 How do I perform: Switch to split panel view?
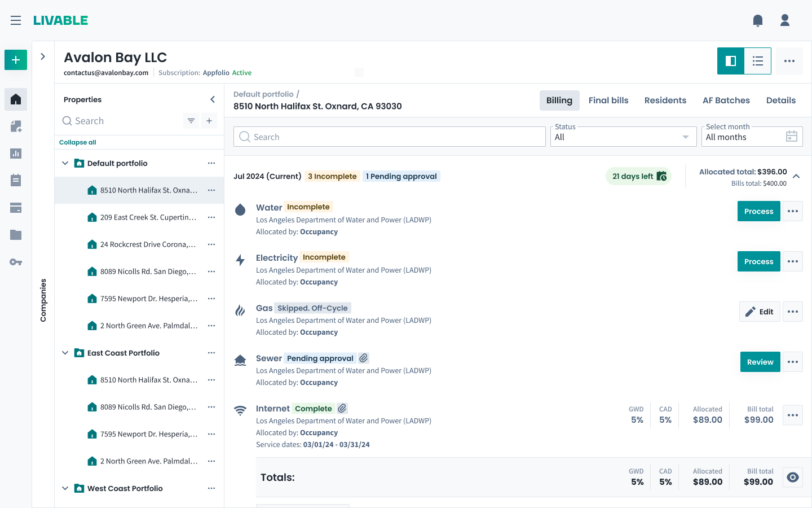click(x=731, y=61)
